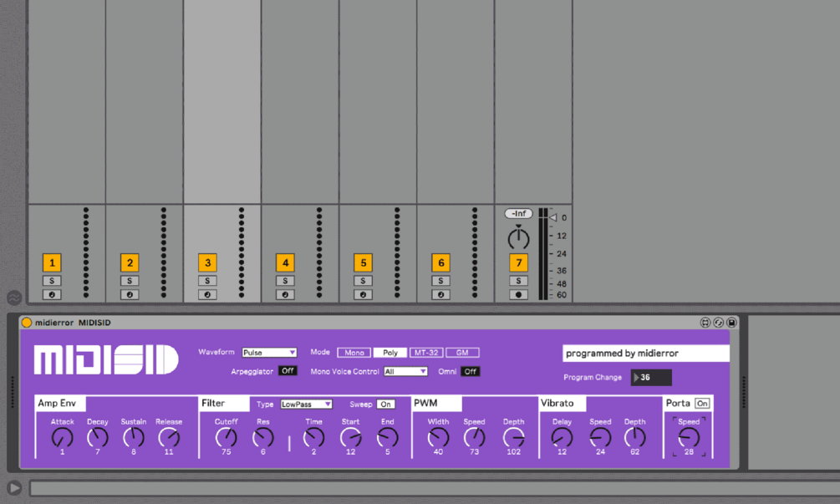The width and height of the screenshot is (840, 504).
Task: Toggle track 1 activator button
Action: tap(52, 263)
